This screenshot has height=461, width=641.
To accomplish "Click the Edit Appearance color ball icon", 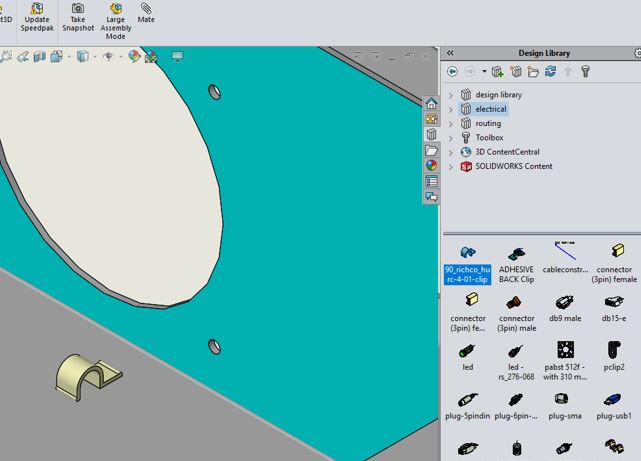I will click(134, 56).
